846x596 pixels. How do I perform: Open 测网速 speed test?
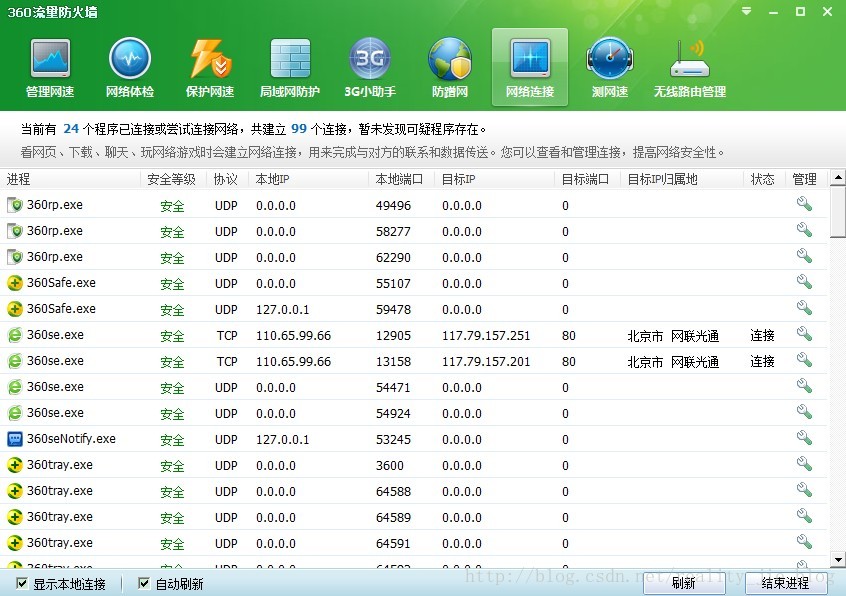[610, 68]
